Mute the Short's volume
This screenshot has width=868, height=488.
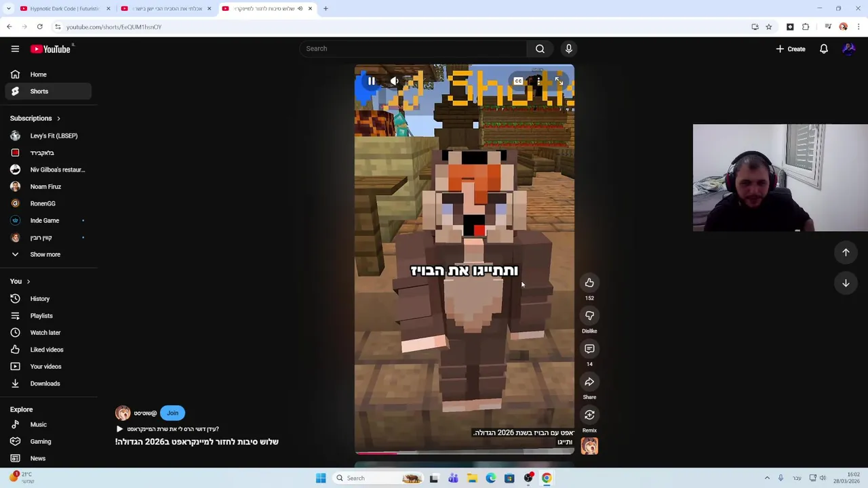(394, 81)
